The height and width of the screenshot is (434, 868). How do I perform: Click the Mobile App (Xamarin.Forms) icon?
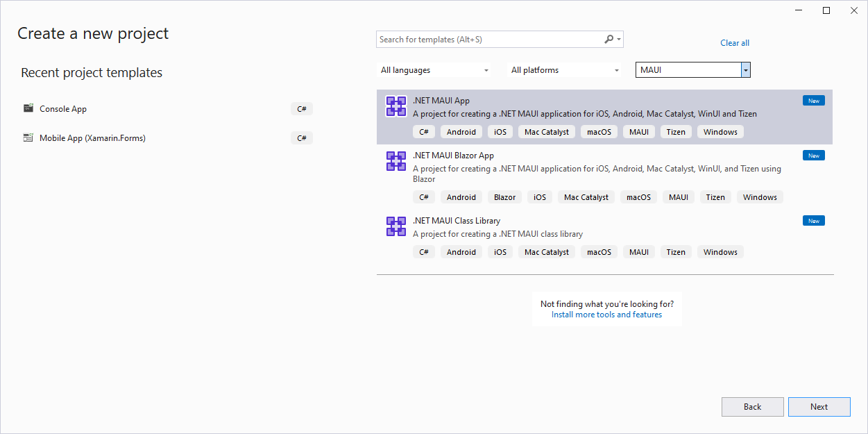[x=28, y=137]
